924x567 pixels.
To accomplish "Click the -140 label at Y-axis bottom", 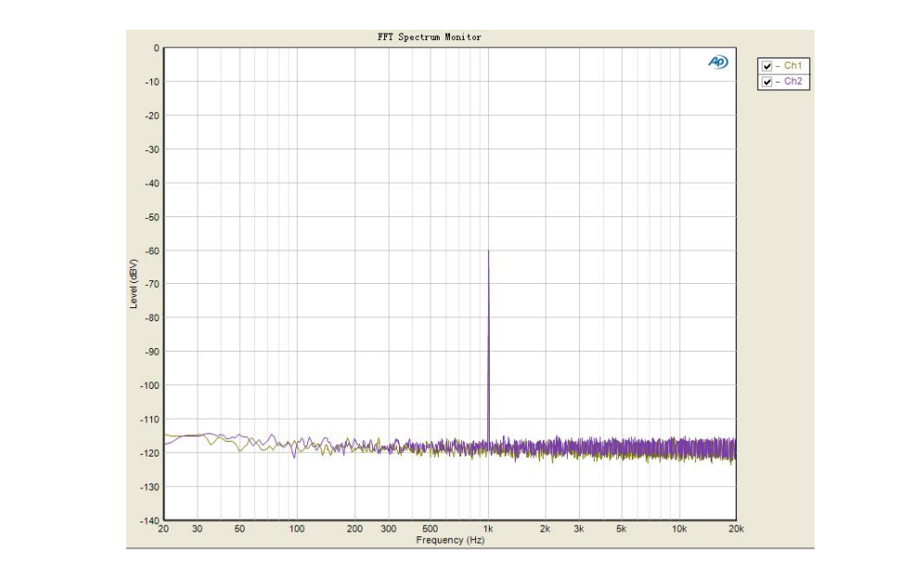I will (149, 521).
